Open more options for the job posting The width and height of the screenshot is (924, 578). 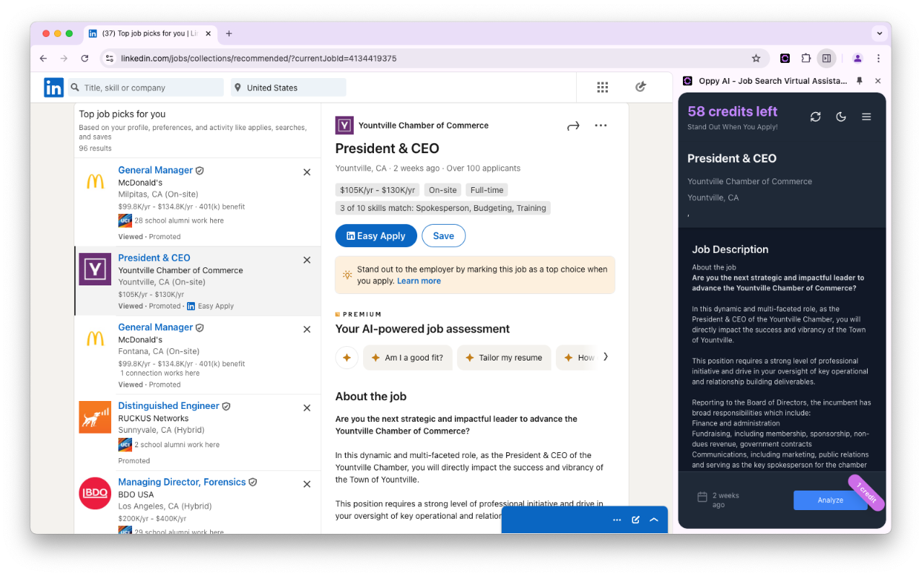601,126
